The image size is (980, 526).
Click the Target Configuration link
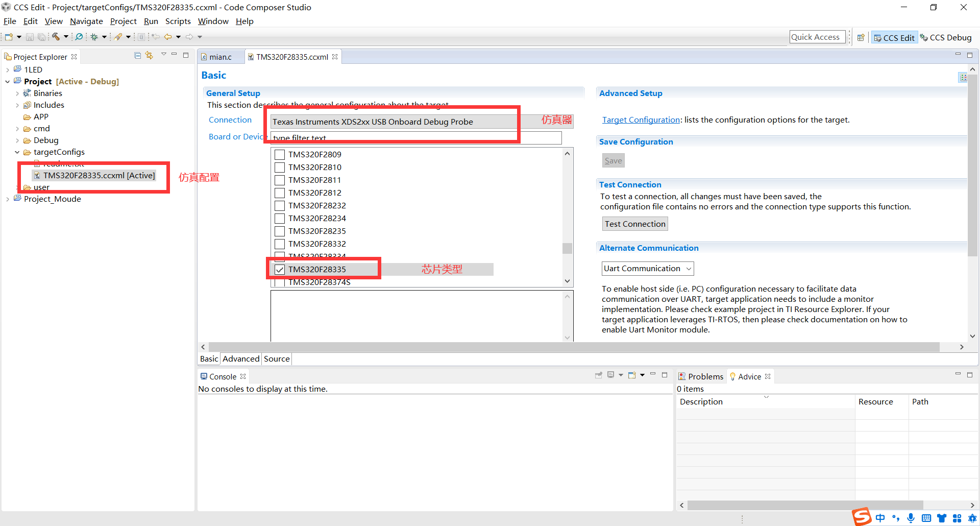(641, 120)
